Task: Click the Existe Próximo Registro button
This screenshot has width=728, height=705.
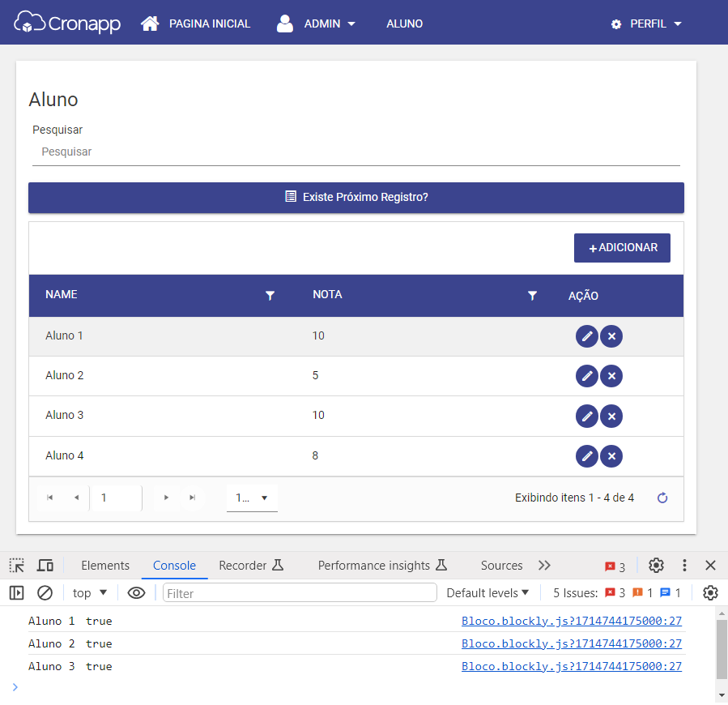Action: pyautogui.click(x=356, y=198)
